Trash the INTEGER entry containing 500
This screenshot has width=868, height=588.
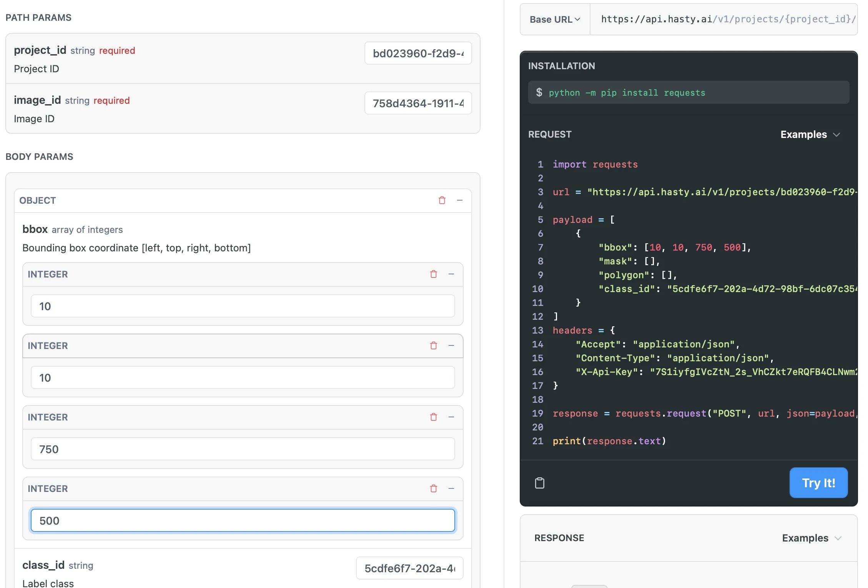click(434, 488)
